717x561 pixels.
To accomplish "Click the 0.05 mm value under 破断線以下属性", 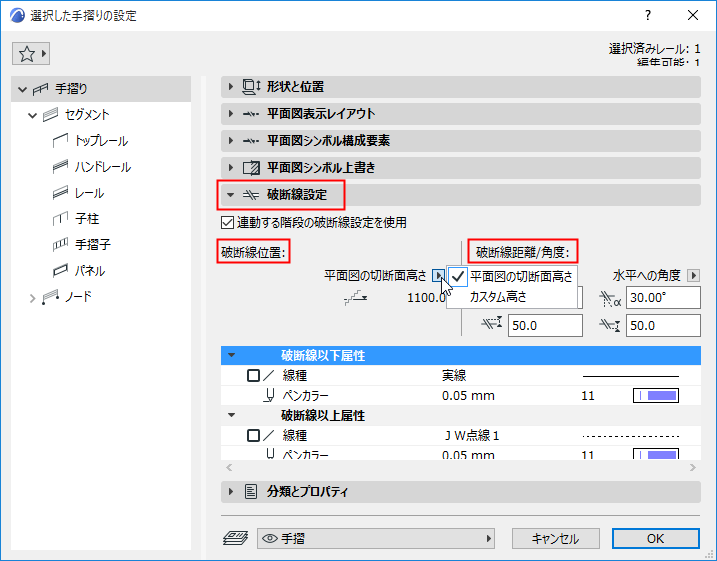I will point(468,395).
